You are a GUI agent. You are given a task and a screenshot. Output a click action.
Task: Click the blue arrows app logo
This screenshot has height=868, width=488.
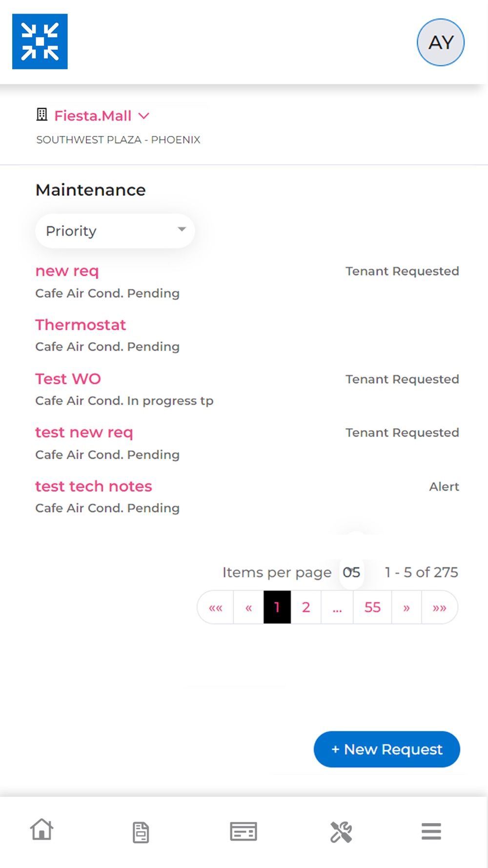point(40,41)
